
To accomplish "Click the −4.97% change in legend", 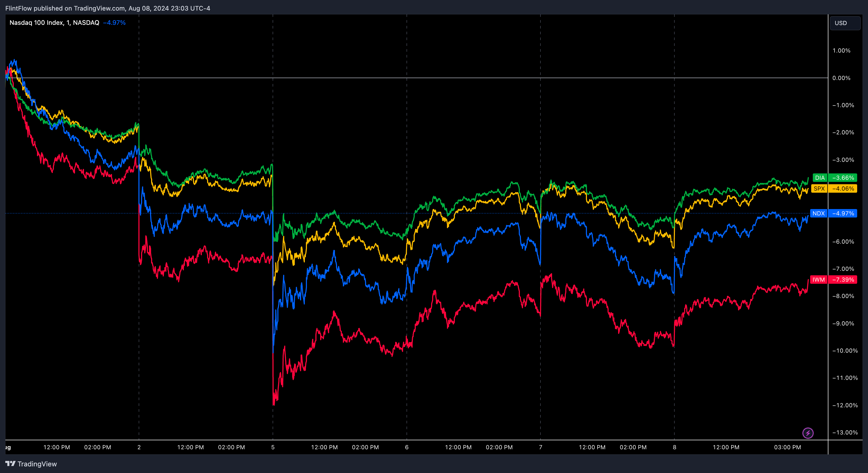I will coord(114,22).
